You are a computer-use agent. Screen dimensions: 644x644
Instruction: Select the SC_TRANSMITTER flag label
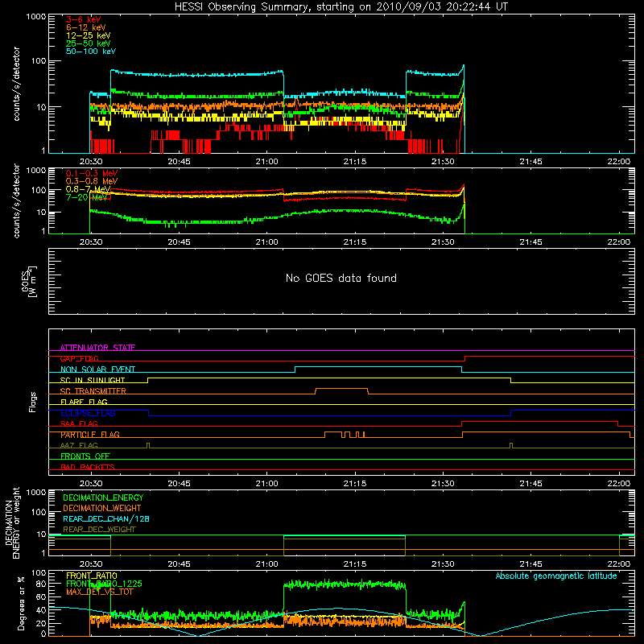tap(93, 391)
